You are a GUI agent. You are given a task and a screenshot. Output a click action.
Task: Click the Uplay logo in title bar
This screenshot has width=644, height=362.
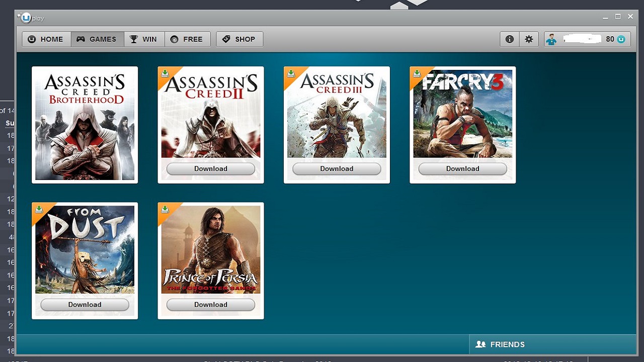coord(31,18)
